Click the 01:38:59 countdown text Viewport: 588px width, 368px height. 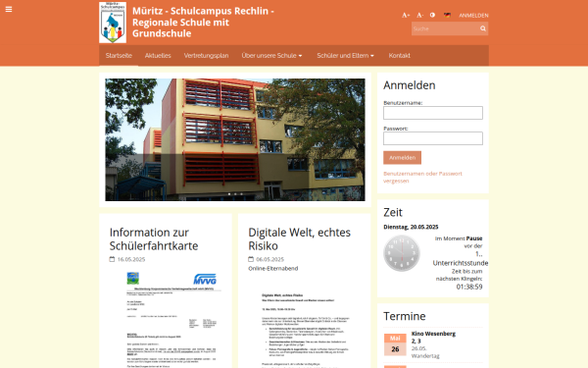[x=469, y=287]
